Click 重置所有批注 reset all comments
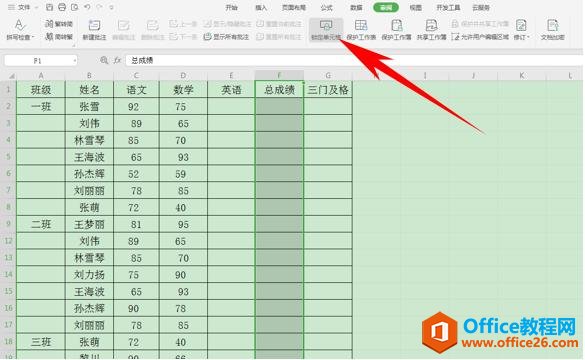 279,37
